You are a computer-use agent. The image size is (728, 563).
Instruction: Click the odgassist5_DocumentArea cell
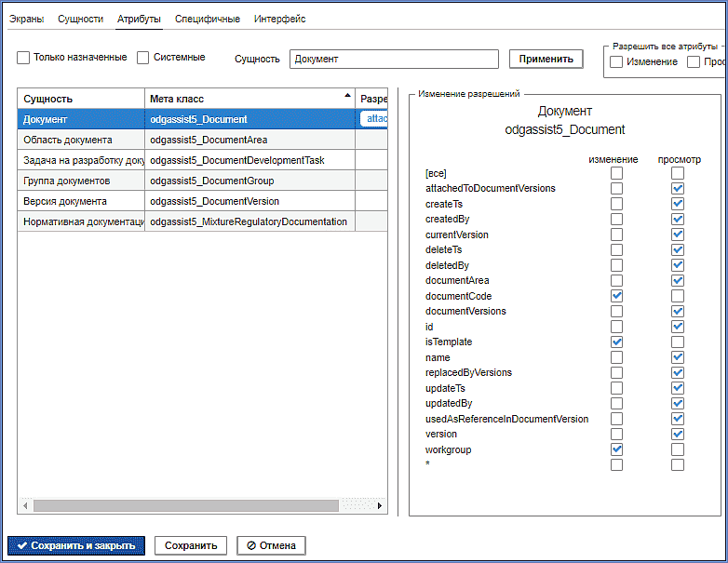249,140
